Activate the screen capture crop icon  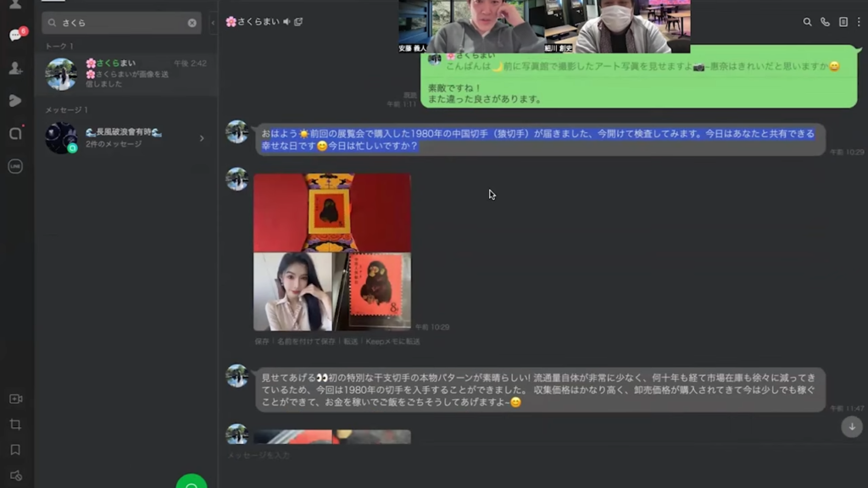(15, 424)
